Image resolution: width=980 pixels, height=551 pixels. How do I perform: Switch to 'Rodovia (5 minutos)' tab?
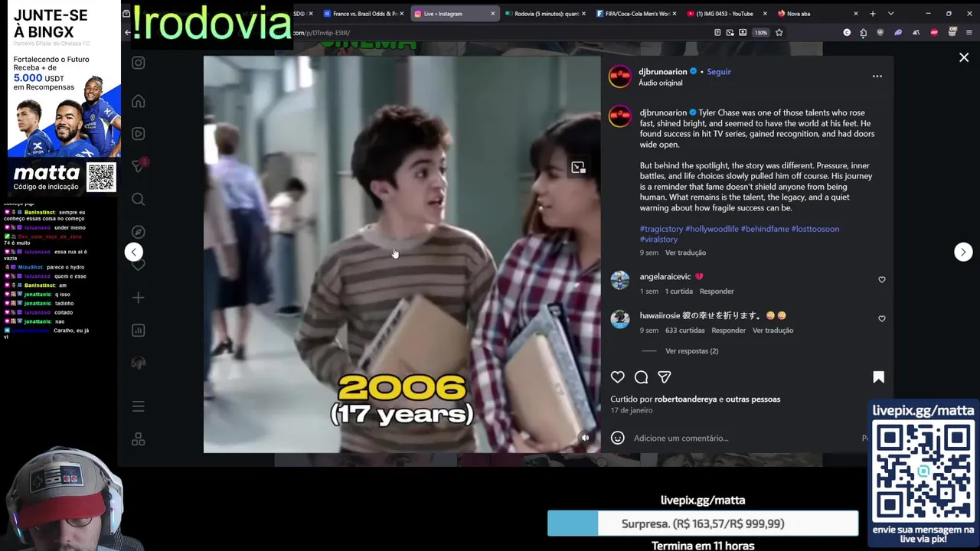[547, 14]
